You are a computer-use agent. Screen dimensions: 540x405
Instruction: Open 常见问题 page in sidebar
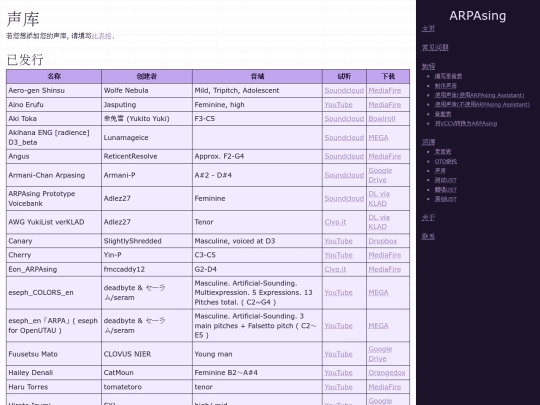435,48
